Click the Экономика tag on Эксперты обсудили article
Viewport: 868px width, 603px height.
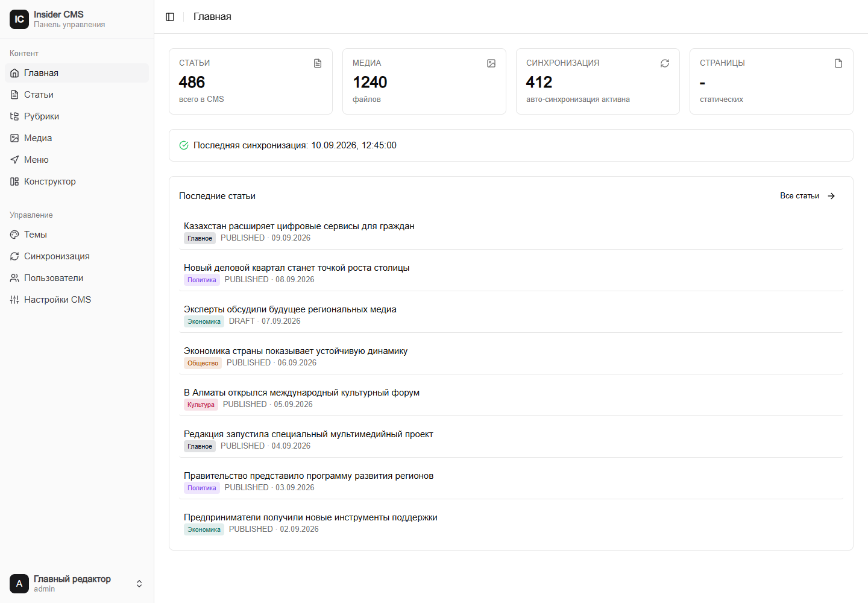(x=204, y=321)
